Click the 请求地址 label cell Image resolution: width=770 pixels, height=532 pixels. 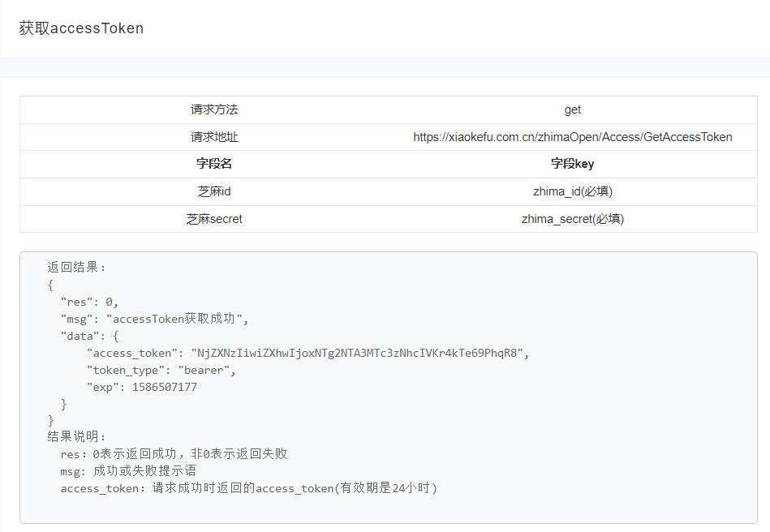[214, 137]
